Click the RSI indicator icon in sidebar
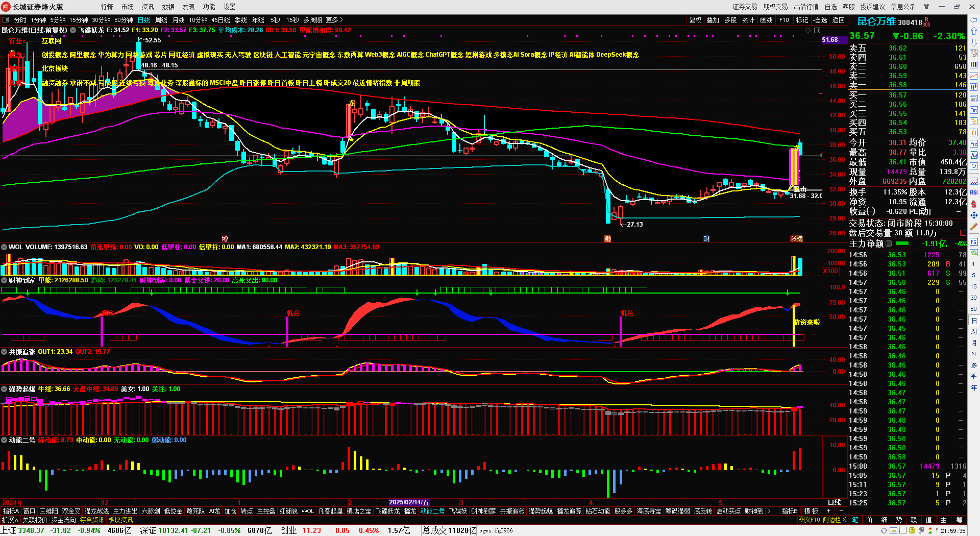This screenshot has width=980, height=536. pyautogui.click(x=973, y=192)
